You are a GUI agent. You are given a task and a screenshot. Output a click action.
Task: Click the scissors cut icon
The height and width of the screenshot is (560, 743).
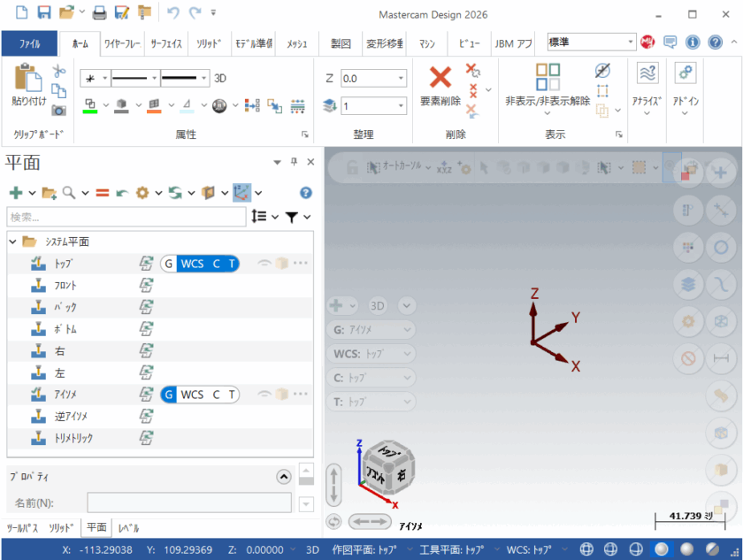tap(59, 71)
